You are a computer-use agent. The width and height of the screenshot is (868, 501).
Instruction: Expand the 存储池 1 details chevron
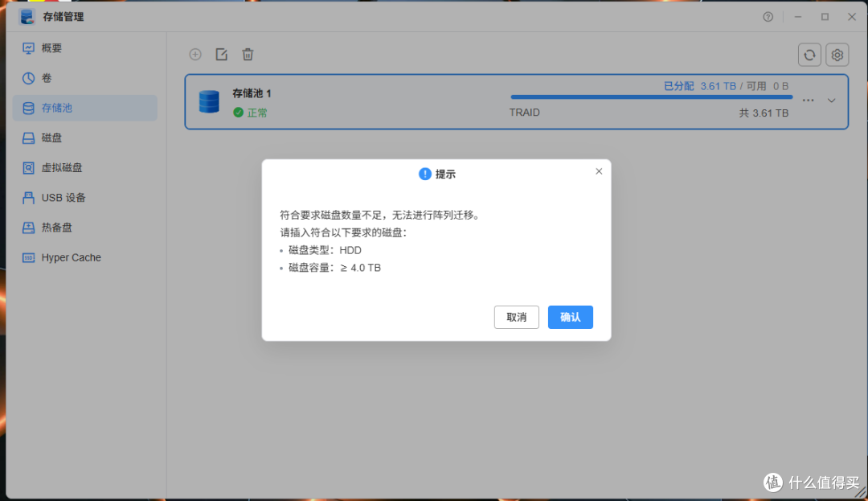(x=832, y=101)
